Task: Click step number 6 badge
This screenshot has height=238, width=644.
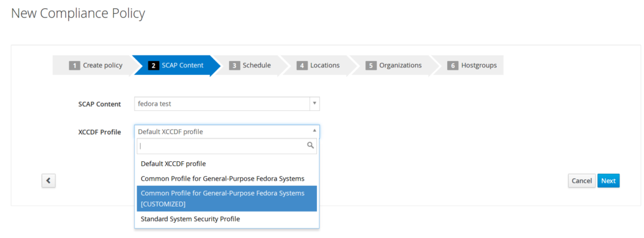Action: tap(453, 65)
